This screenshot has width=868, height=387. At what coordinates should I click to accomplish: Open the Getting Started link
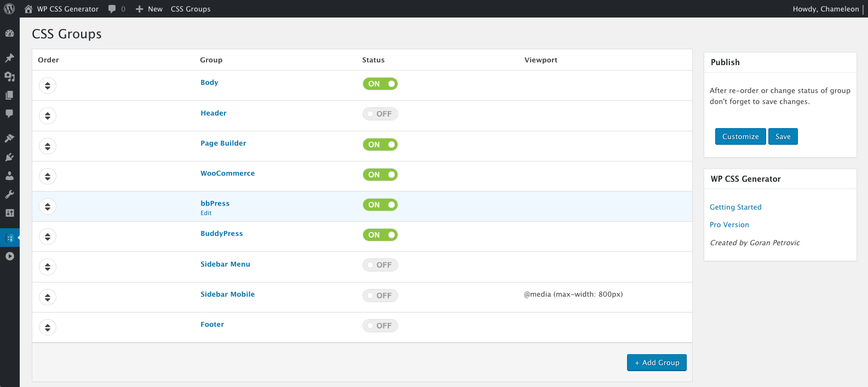pyautogui.click(x=735, y=207)
